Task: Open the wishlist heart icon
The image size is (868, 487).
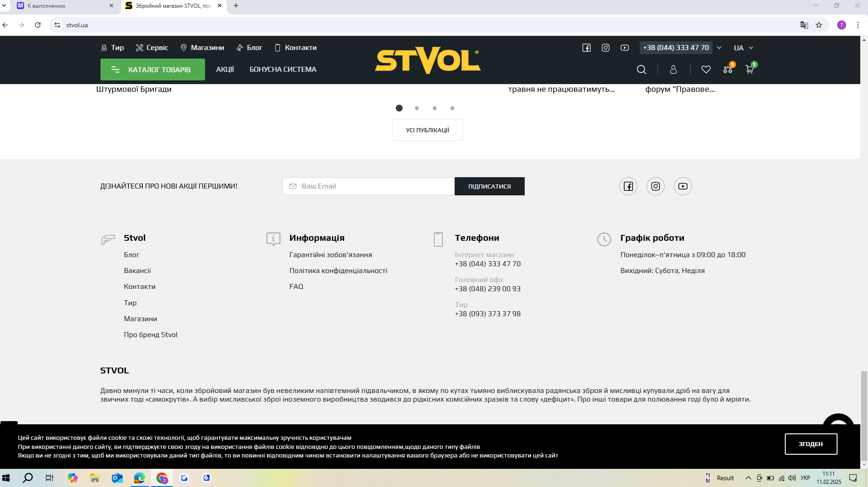Action: 706,70
